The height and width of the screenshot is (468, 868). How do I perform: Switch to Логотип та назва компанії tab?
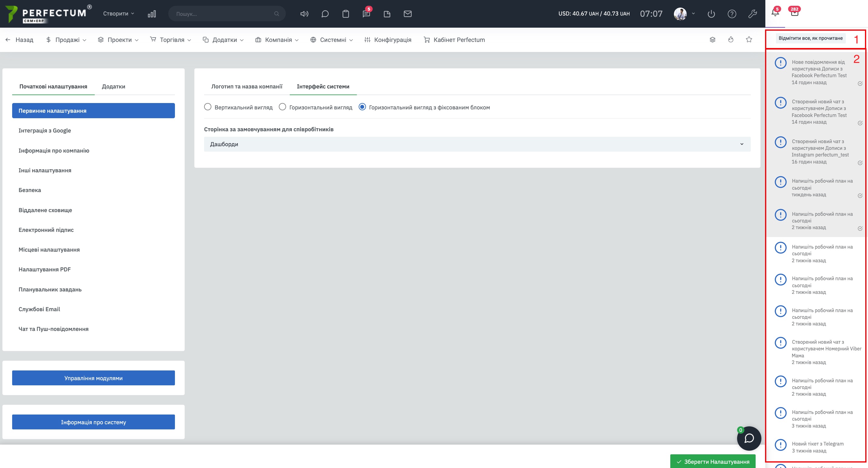(246, 87)
